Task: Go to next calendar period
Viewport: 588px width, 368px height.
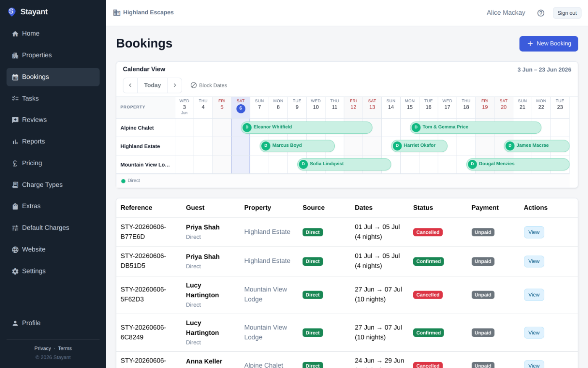Action: click(175, 85)
